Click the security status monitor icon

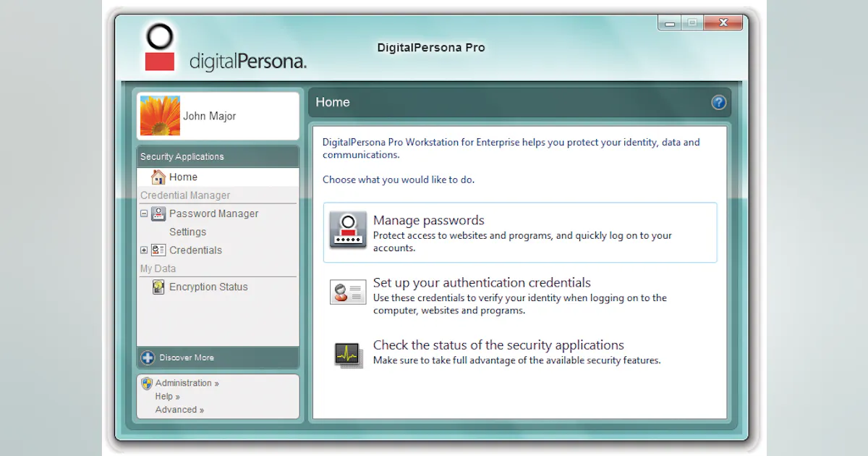(x=348, y=355)
